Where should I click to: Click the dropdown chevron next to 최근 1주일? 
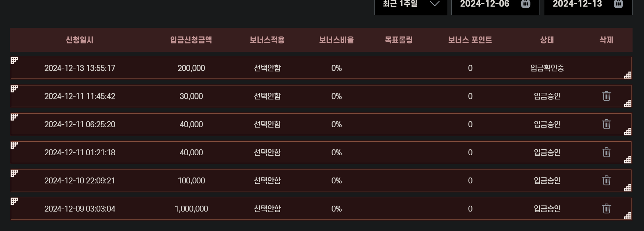point(435,4)
